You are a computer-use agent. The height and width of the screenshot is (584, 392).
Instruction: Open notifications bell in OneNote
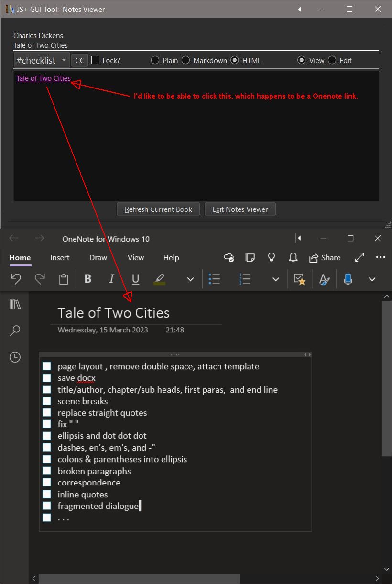coord(294,257)
